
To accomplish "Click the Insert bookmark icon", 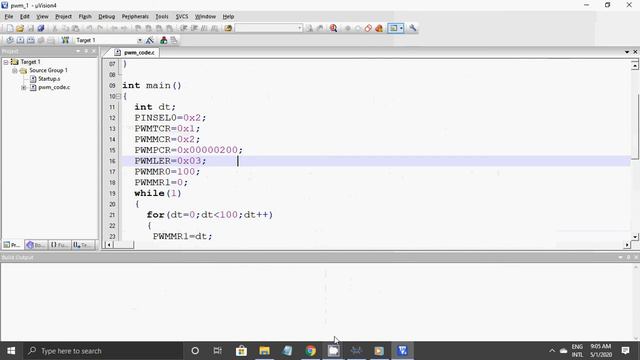I will pyautogui.click(x=138, y=28).
